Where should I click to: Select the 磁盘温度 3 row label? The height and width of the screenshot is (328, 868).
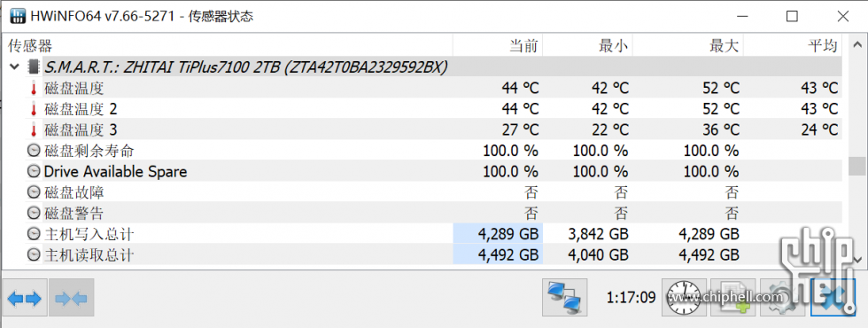point(81,130)
